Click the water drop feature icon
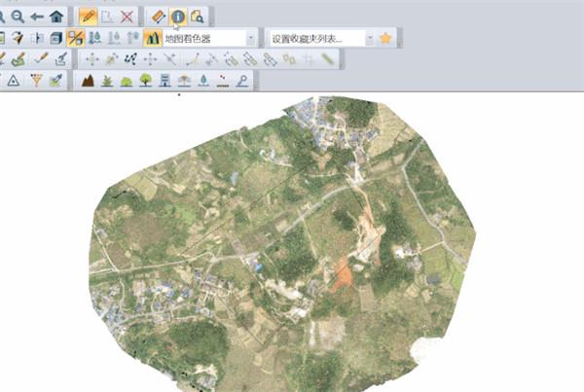584x392 pixels. tap(203, 80)
